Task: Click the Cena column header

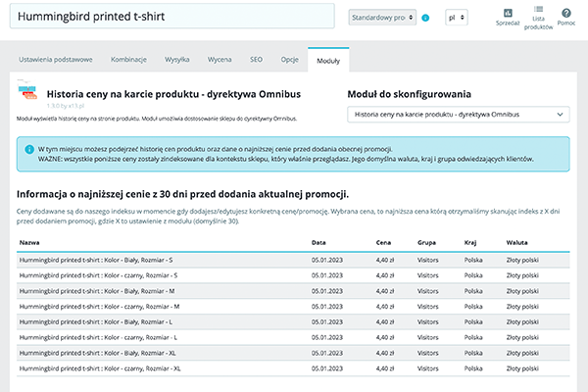Action: (383, 243)
